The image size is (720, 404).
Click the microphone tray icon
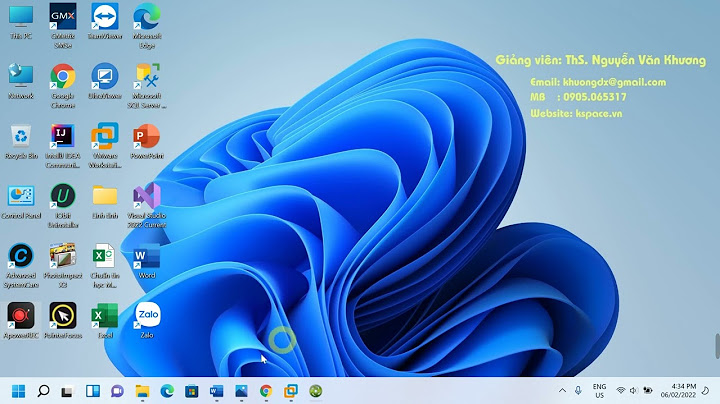point(578,391)
